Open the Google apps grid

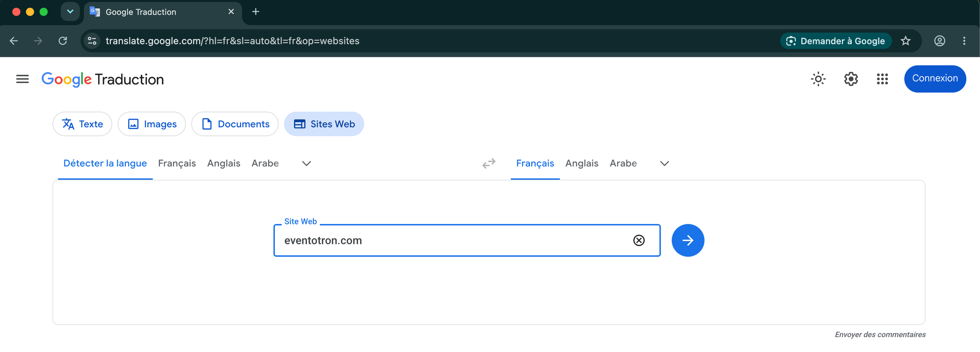tap(882, 79)
